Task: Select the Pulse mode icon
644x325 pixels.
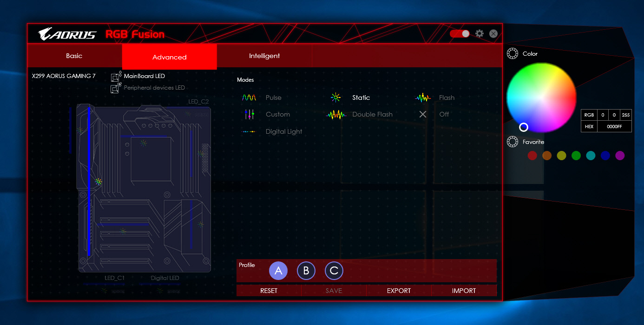Action: coord(249,97)
